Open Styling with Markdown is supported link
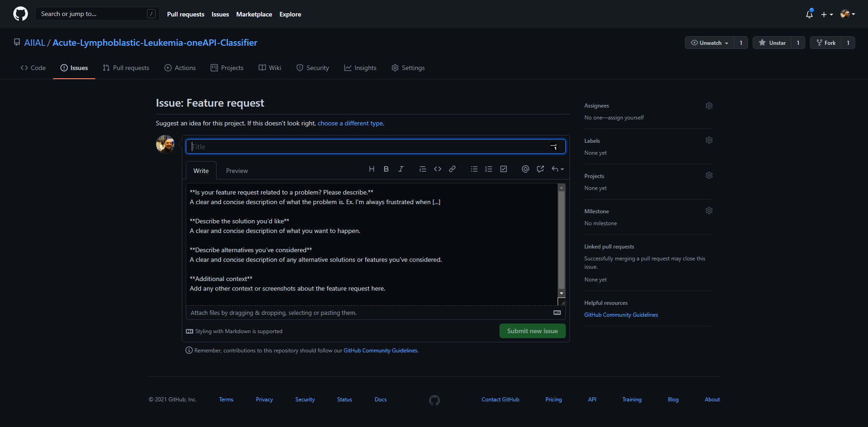This screenshot has height=427, width=868. point(234,331)
